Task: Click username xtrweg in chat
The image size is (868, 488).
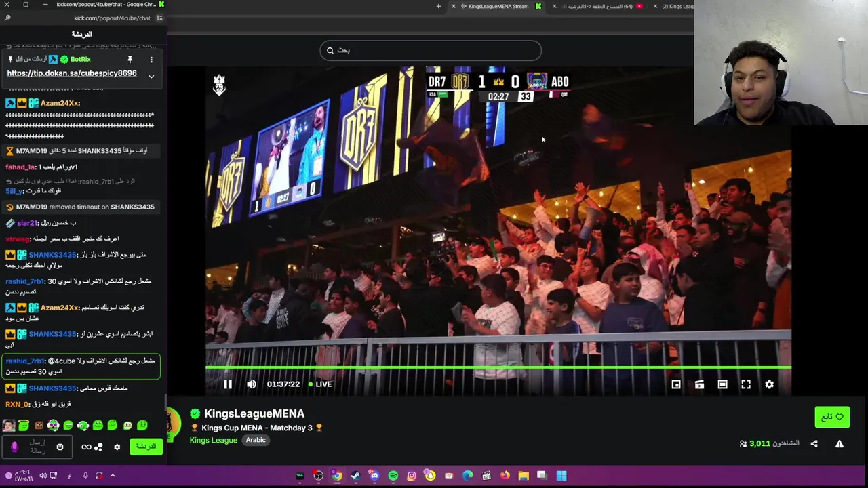Action: (x=18, y=239)
